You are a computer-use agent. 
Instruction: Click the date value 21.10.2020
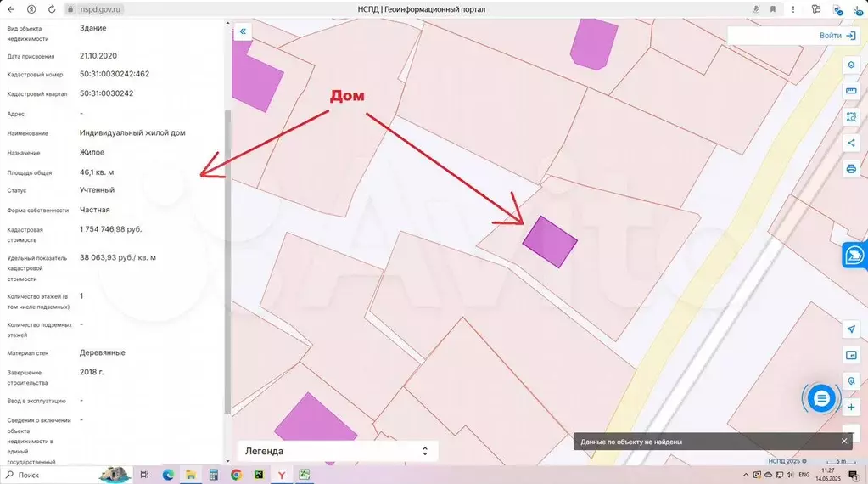tap(98, 56)
